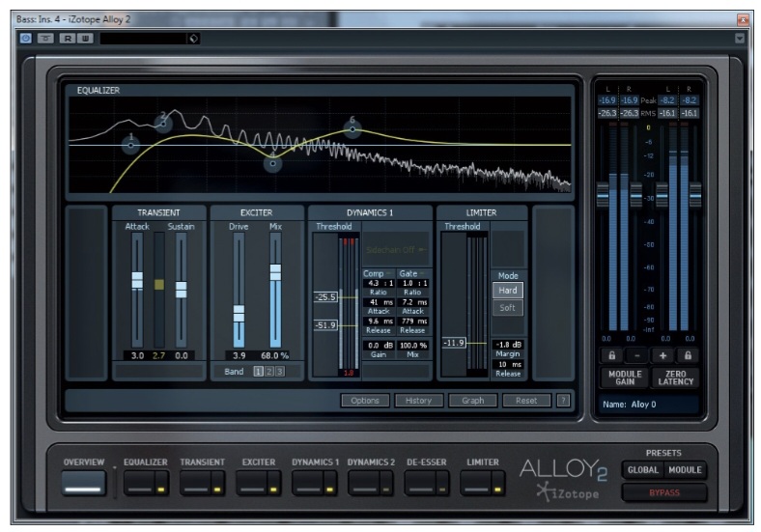The width and height of the screenshot is (761, 532).
Task: Open the Comp mode dropdown
Action: 379,273
